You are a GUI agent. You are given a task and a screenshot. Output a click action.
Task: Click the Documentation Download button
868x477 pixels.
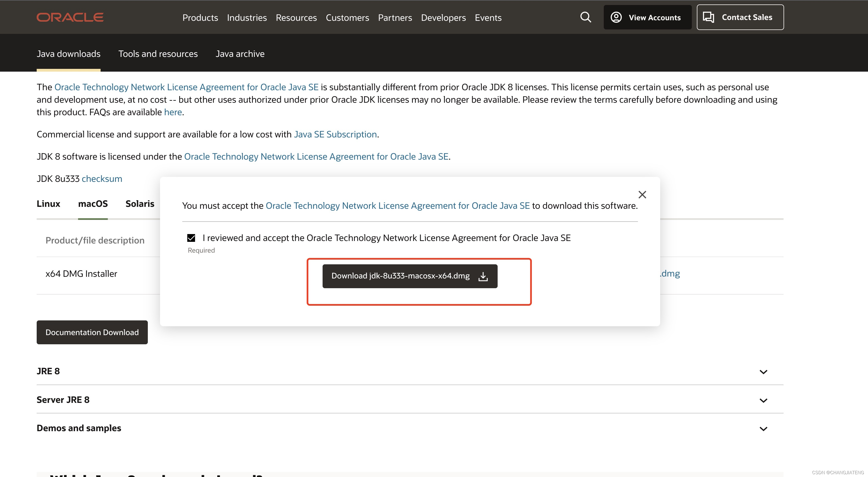click(92, 332)
